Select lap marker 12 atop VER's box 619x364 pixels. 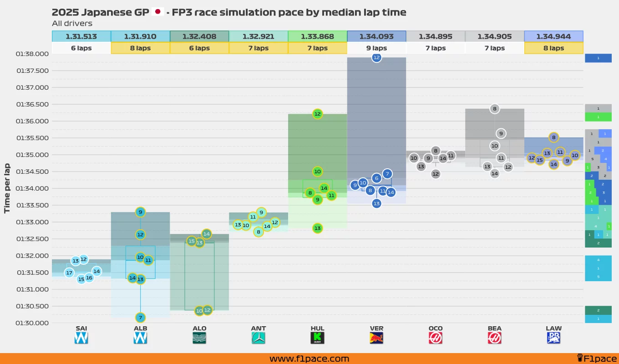376,58
